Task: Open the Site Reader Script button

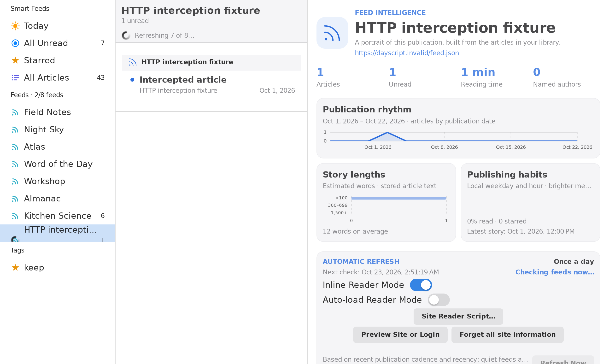Action: (x=458, y=317)
